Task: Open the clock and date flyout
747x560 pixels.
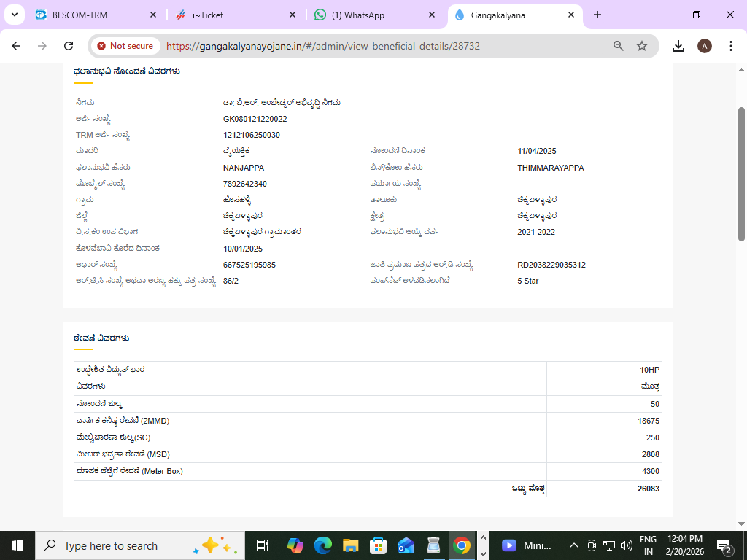Action: point(685,545)
